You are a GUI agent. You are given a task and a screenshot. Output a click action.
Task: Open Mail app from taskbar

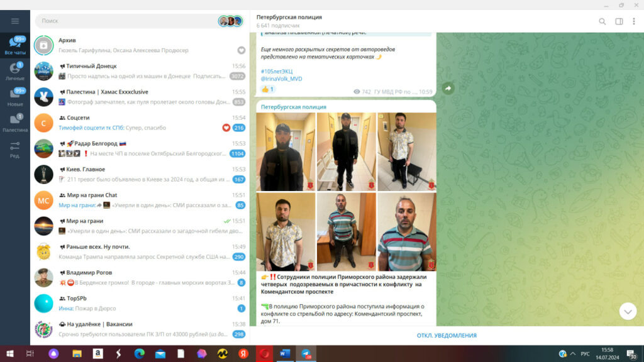[160, 354]
